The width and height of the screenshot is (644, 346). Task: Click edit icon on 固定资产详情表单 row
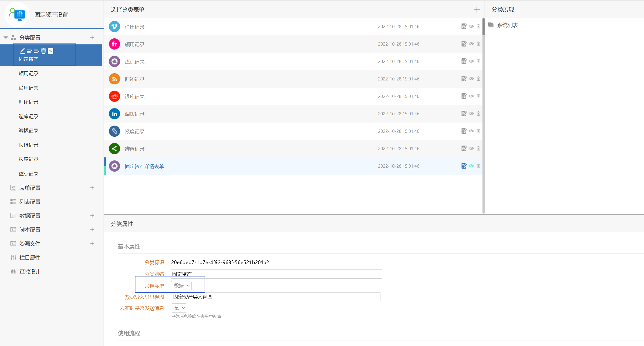(x=464, y=166)
